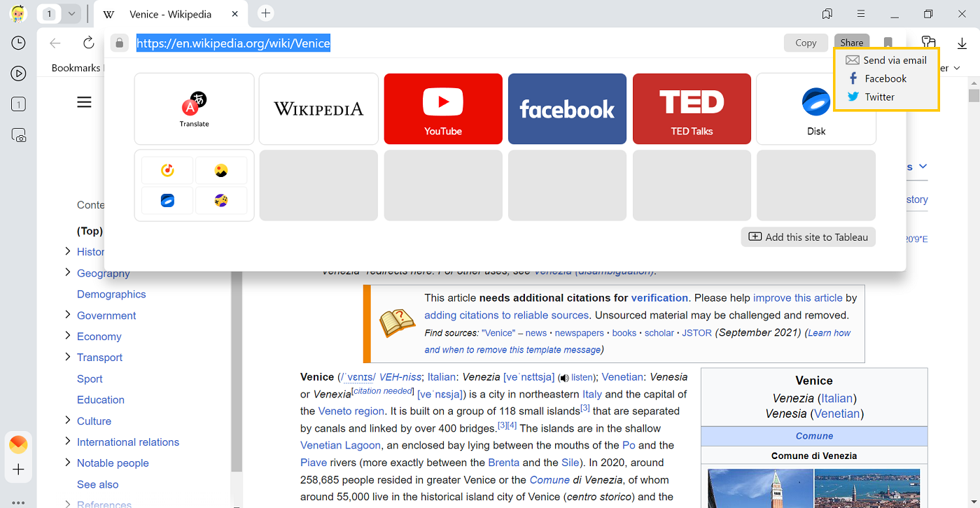
Task: Open the large Disk tile on Tableau
Action: (816, 108)
